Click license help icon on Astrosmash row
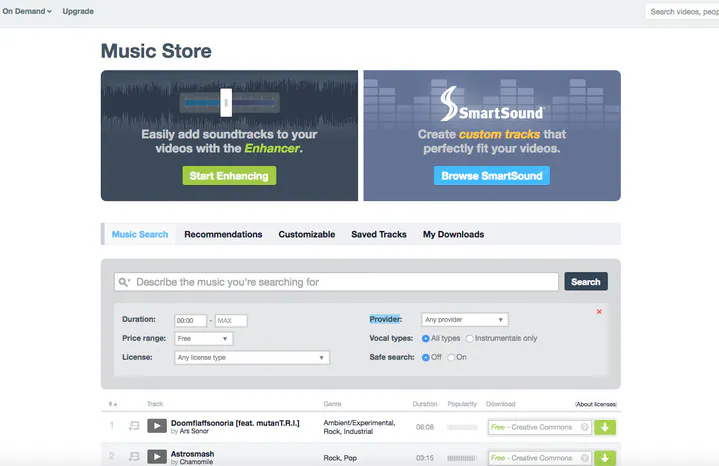Image resolution: width=719 pixels, height=466 pixels. click(585, 458)
